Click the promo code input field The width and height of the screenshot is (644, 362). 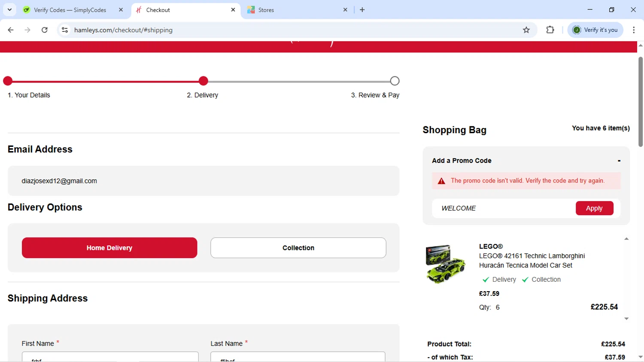(x=504, y=208)
